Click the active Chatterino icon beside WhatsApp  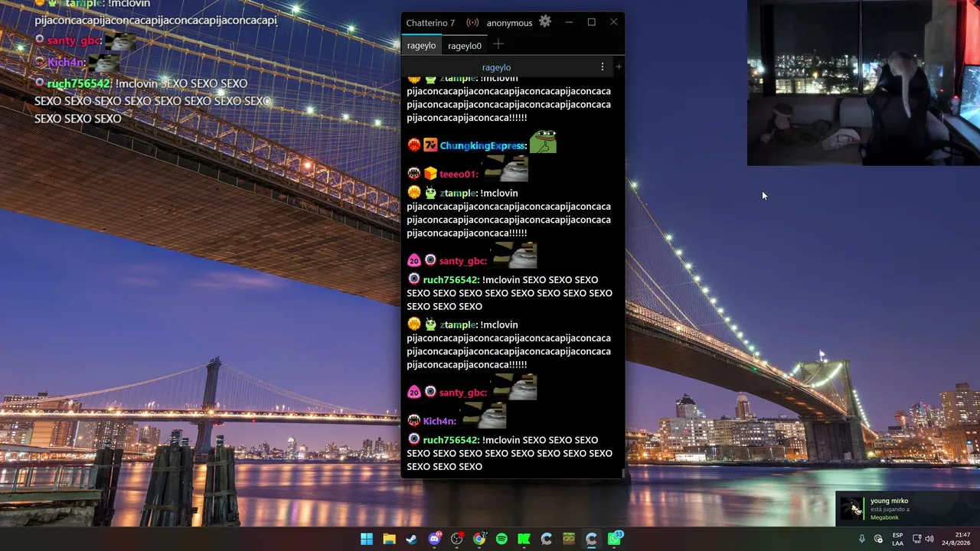click(x=591, y=539)
